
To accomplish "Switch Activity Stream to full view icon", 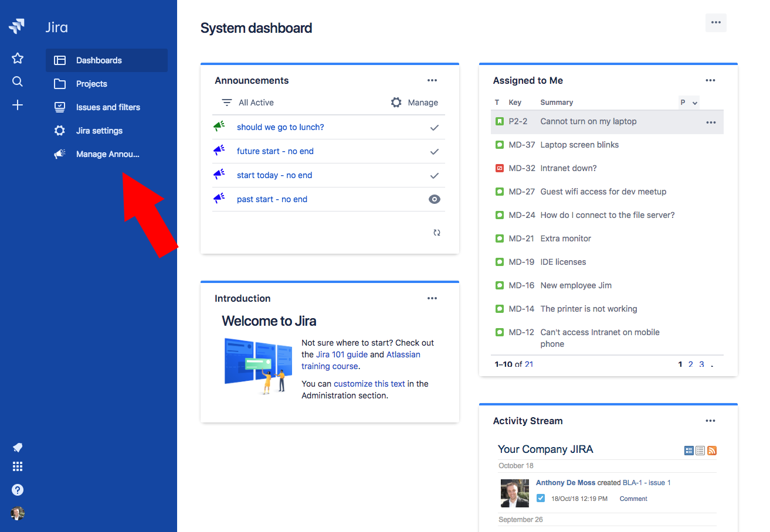I will (x=689, y=451).
